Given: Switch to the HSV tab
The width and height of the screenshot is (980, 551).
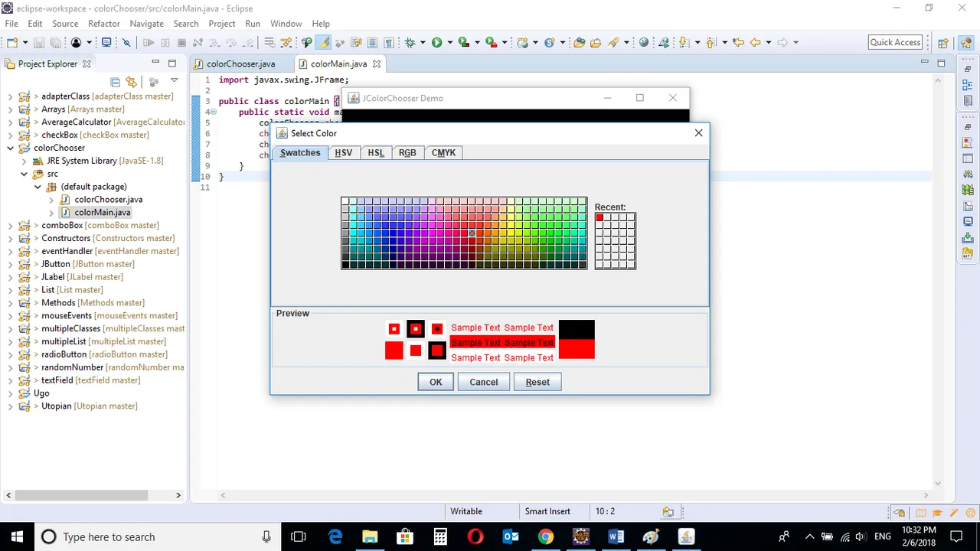Looking at the screenshot, I should click(x=343, y=152).
